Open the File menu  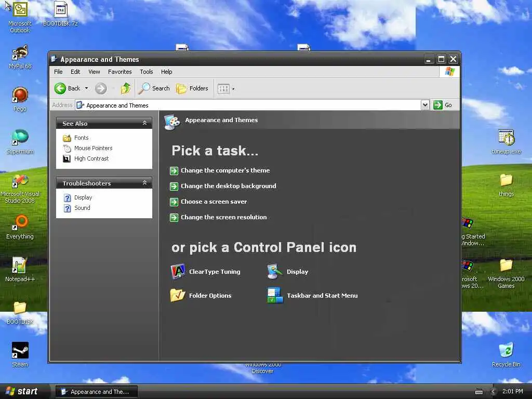[58, 72]
